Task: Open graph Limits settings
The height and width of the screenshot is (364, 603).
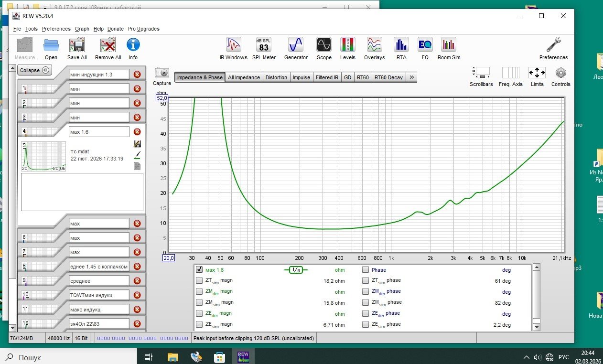Action: click(537, 76)
